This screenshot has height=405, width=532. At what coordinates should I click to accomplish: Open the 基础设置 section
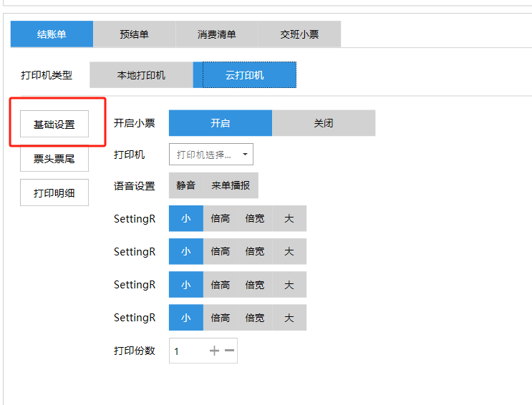click(54, 124)
